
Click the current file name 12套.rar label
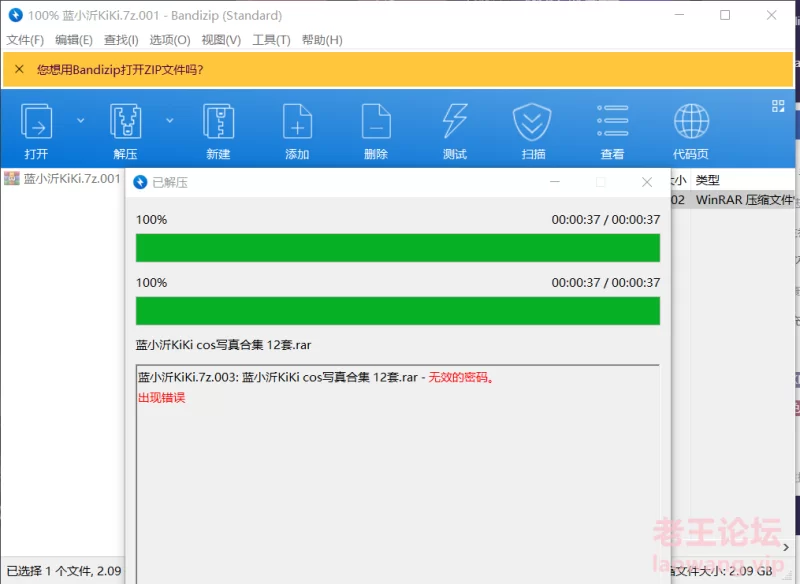pos(223,345)
